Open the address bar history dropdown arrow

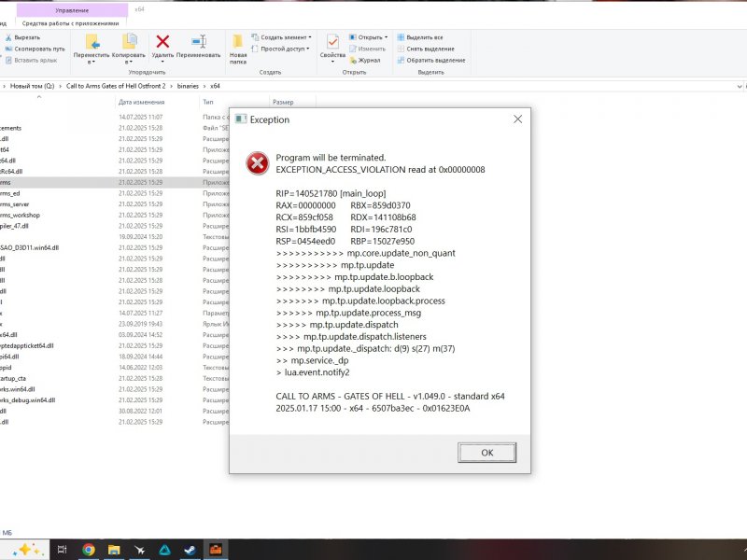740,86
